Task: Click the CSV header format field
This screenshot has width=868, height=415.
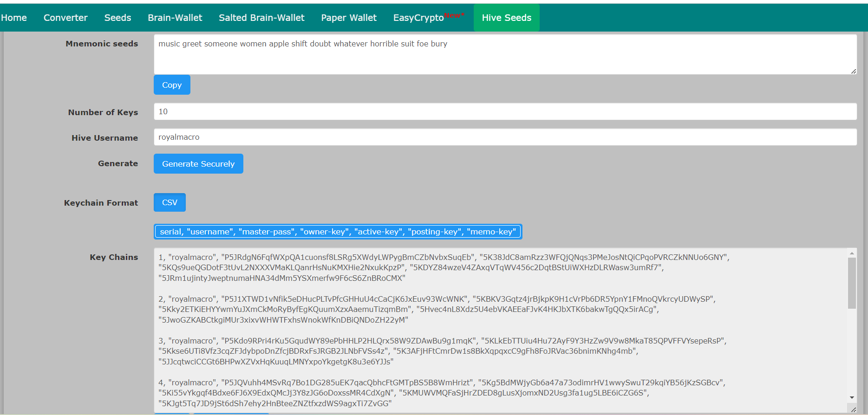Action: pos(338,232)
